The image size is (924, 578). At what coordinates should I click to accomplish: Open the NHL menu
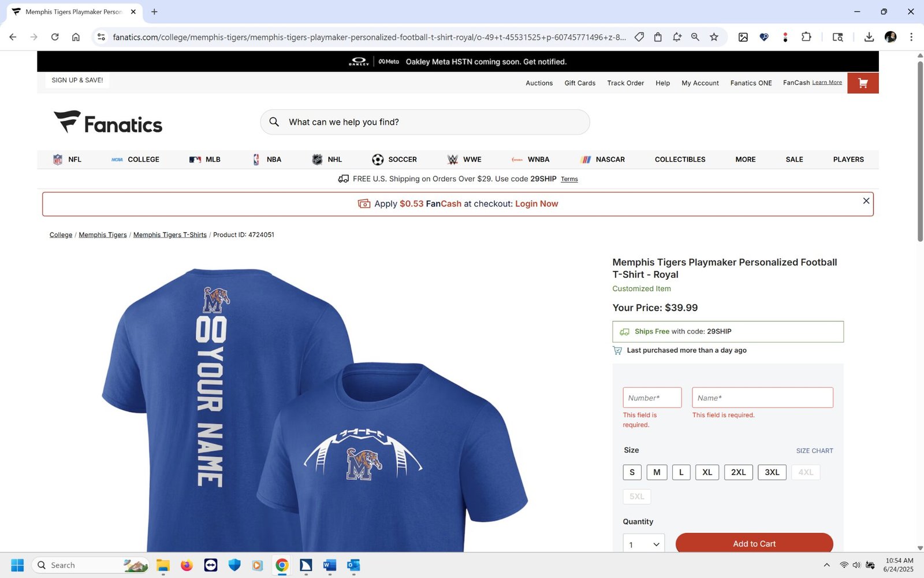pyautogui.click(x=327, y=160)
